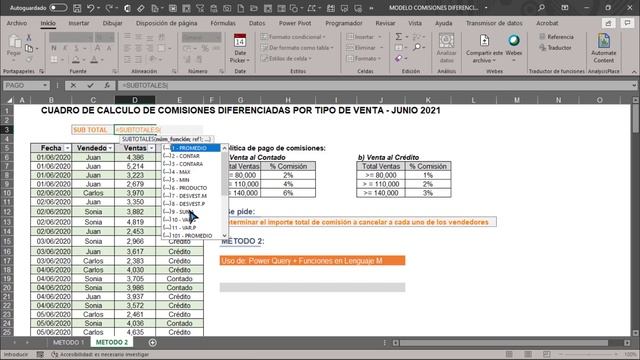Viewport: 640px width, 360px height.
Task: Click the Undo arrow icon
Action: [91, 8]
